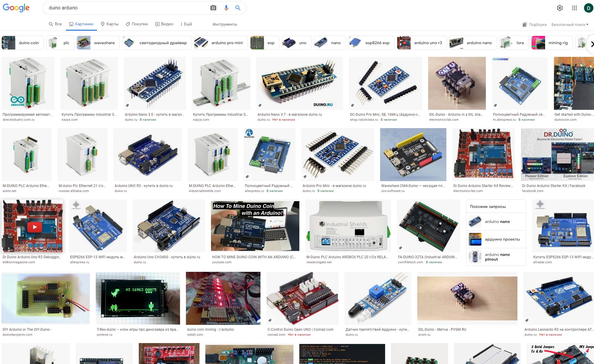Open Инструменты search tools
This screenshot has width=594, height=364.
pos(225,24)
